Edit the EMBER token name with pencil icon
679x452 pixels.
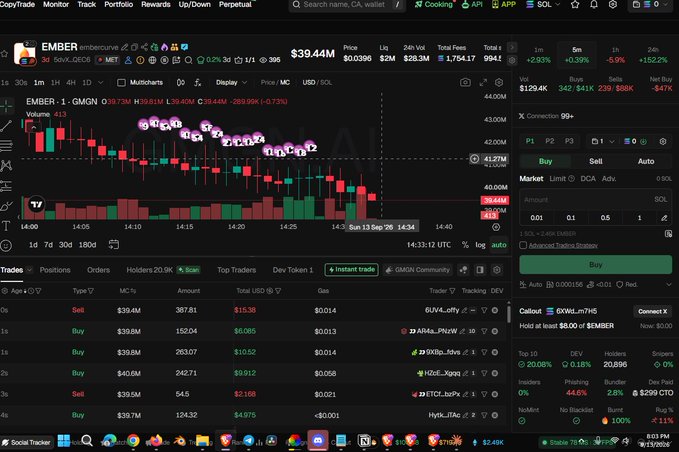click(x=125, y=47)
